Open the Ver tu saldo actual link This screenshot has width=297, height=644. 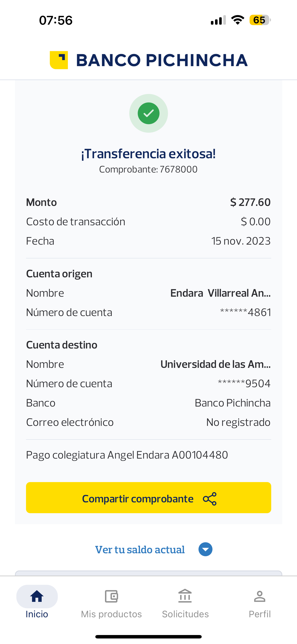140,550
